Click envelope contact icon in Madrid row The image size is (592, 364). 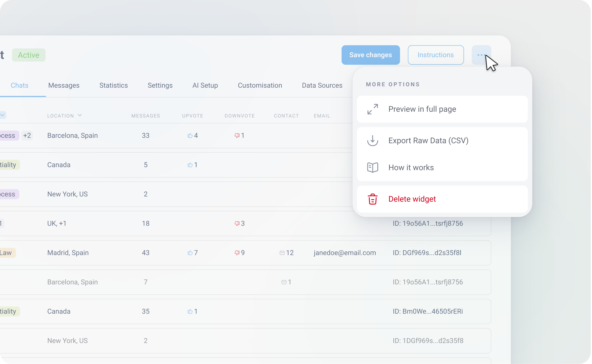[282, 253]
